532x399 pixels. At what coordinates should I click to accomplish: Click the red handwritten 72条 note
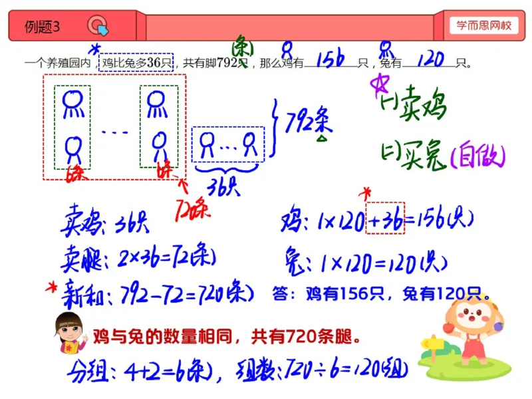coord(192,209)
